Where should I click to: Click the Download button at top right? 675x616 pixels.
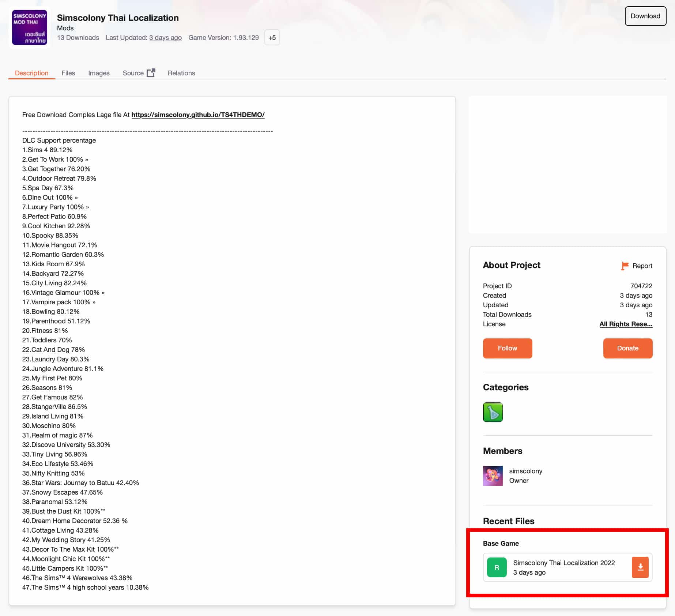tap(645, 16)
